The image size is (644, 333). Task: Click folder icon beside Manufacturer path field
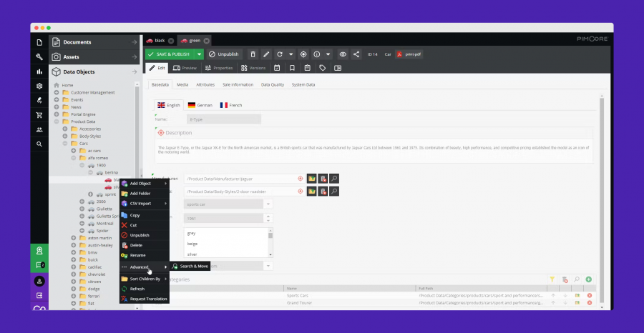pyautogui.click(x=312, y=179)
